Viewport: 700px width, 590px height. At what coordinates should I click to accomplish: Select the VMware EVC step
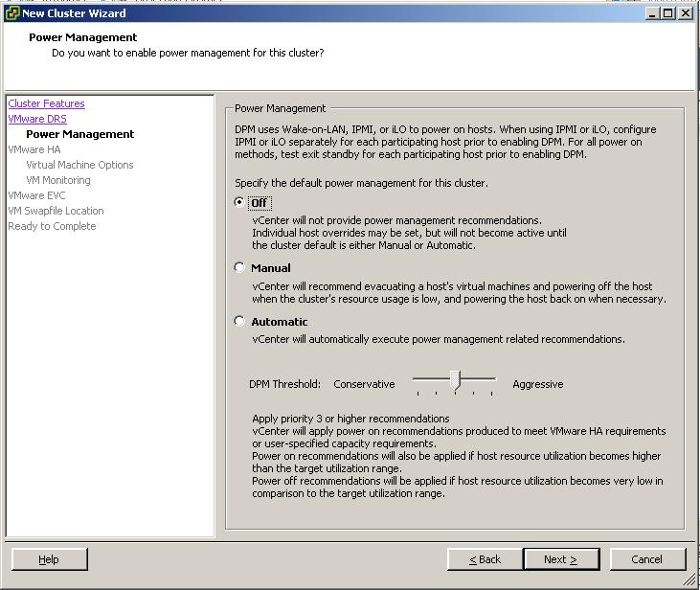pos(36,195)
